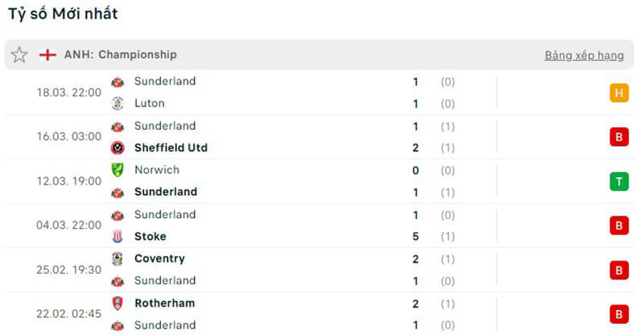Click the green T win result badge
The width and height of the screenshot is (644, 335).
tap(618, 181)
